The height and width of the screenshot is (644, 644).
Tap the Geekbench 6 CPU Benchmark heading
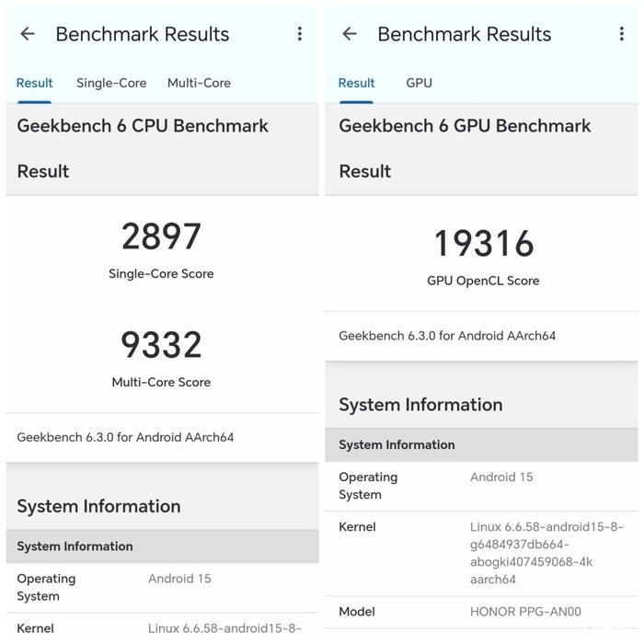click(x=143, y=126)
